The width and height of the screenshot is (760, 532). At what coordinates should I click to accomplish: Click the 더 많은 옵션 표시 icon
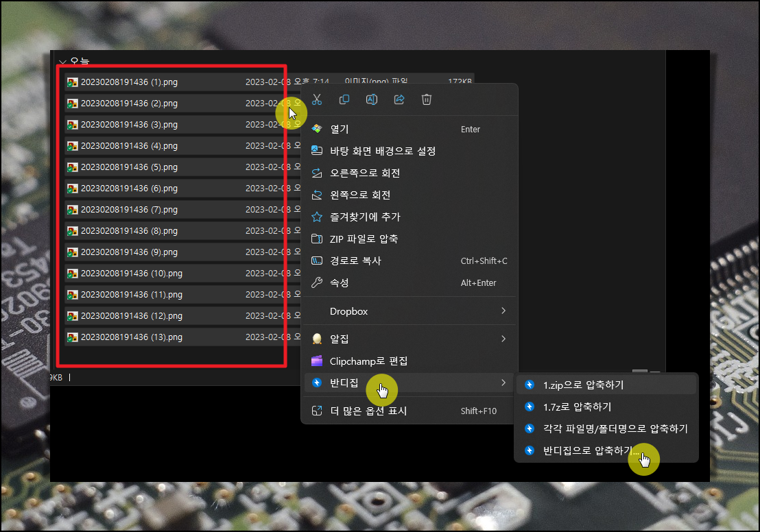(x=317, y=411)
